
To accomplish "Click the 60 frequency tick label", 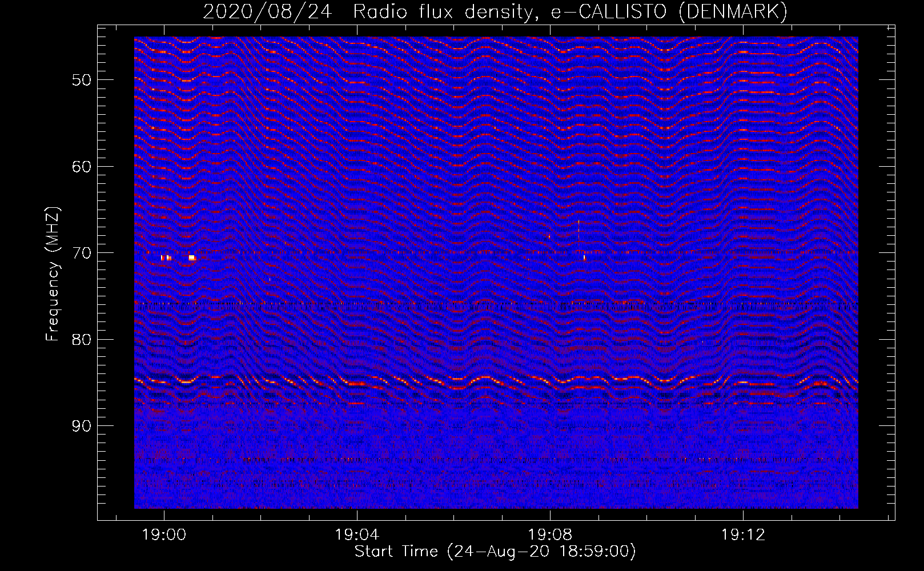I will coord(82,167).
